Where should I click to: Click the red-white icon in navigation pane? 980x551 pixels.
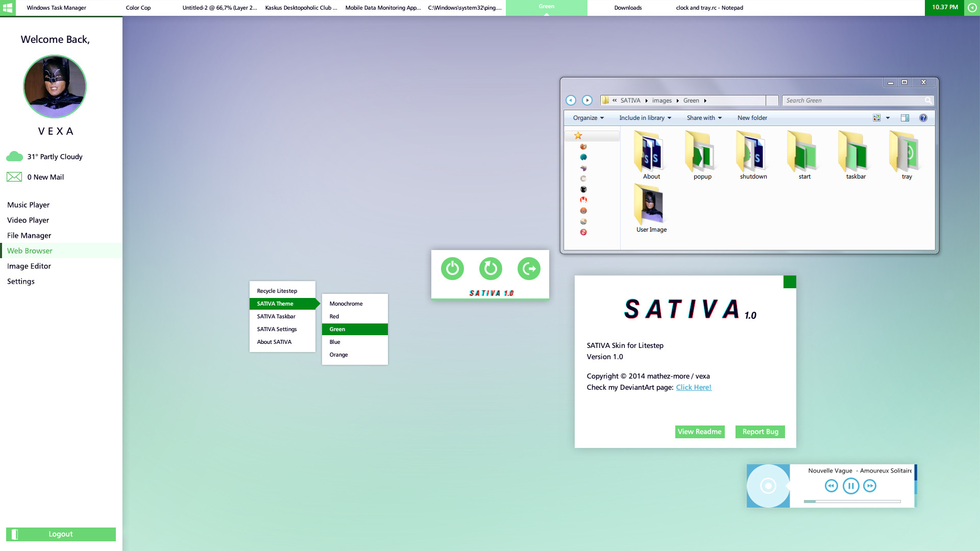583,200
